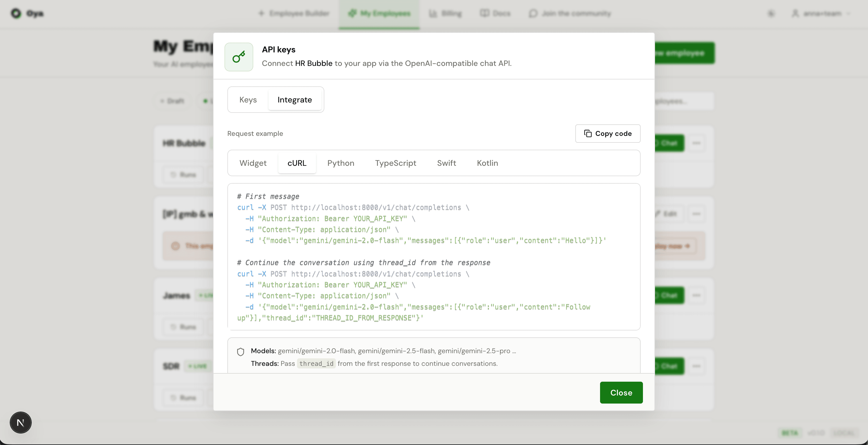Select the Widget integration tab
The width and height of the screenshot is (868, 445).
pyautogui.click(x=253, y=163)
